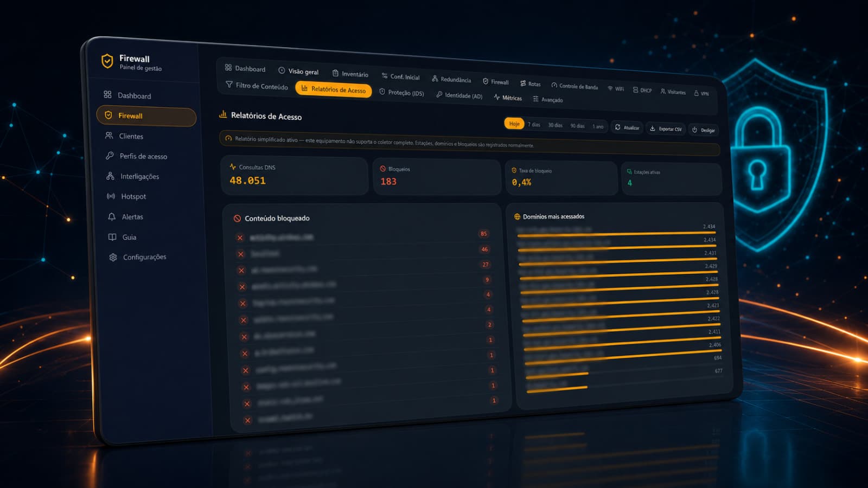
Task: Click the grid icon beside sidebar Dashboard
Action: [x=107, y=94]
